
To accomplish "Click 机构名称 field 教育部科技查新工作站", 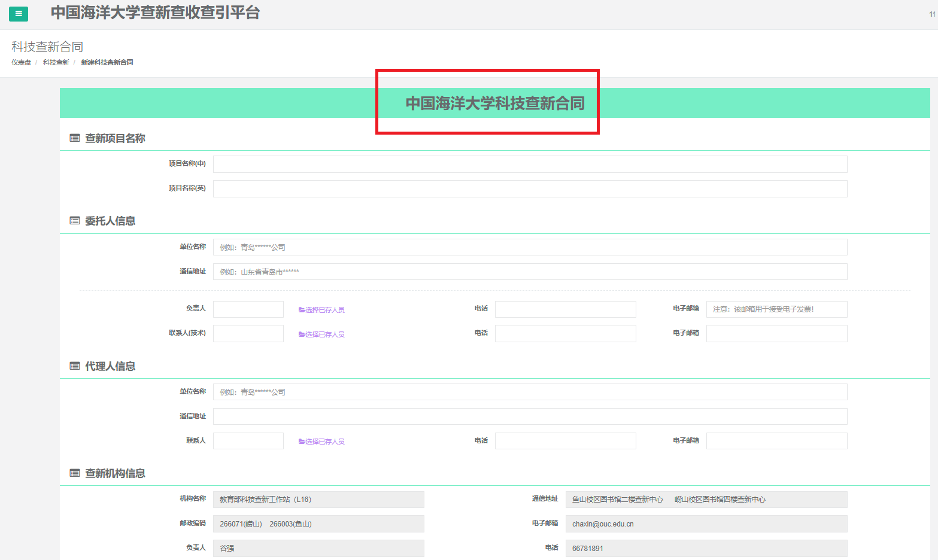I will tap(318, 500).
